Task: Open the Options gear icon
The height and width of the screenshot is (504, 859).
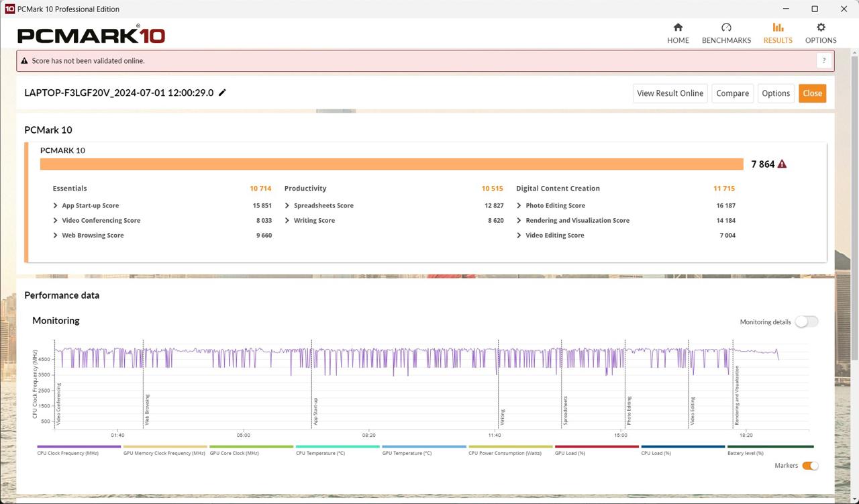Action: [821, 28]
